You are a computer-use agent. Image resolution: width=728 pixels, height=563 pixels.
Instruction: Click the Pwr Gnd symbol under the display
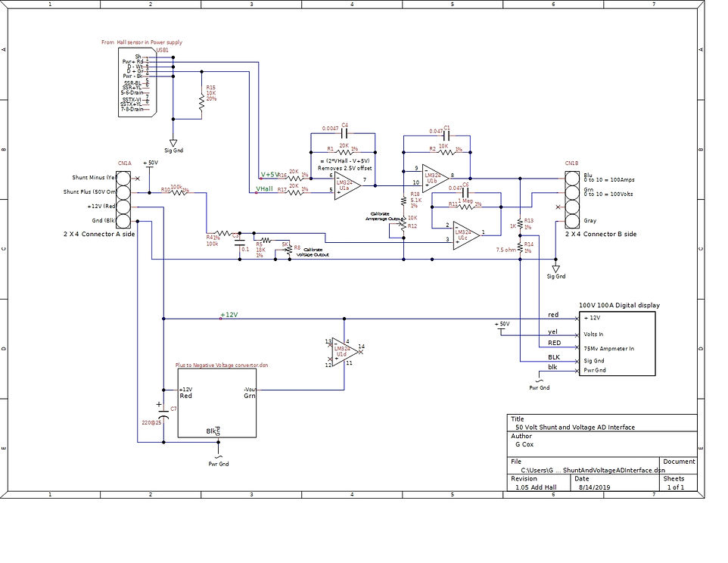tap(539, 384)
